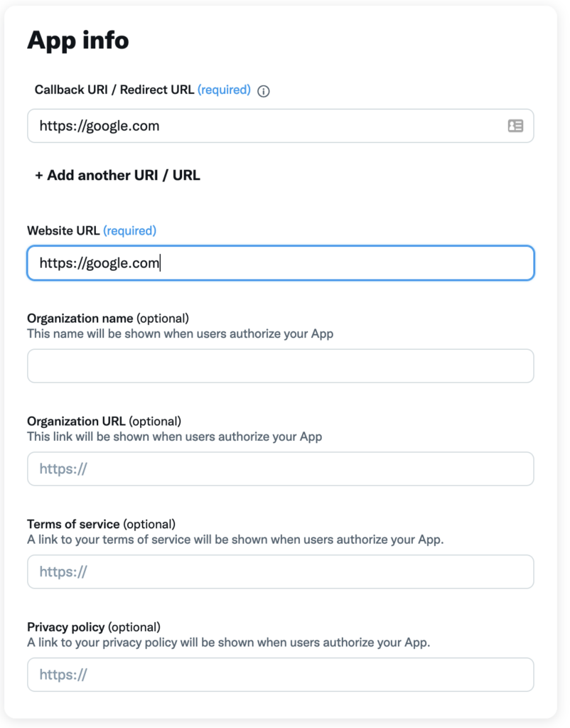The image size is (570, 728).
Task: Click into the Terms of service URL field
Action: point(280,572)
